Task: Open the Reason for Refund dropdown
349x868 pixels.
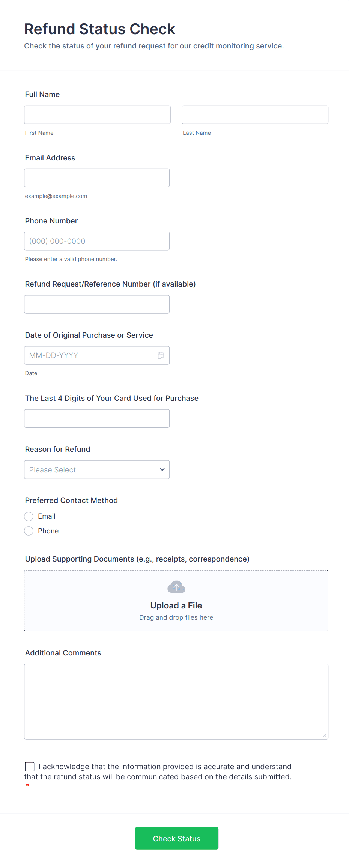Action: (x=96, y=469)
